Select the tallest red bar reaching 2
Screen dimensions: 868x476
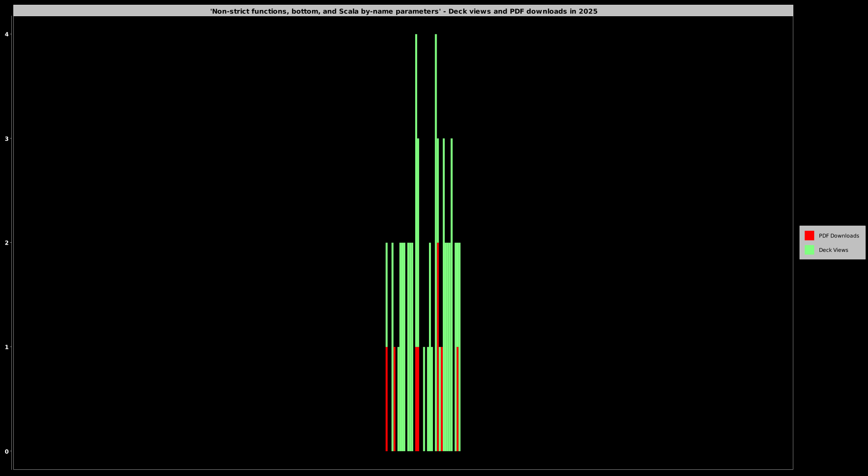pos(438,347)
